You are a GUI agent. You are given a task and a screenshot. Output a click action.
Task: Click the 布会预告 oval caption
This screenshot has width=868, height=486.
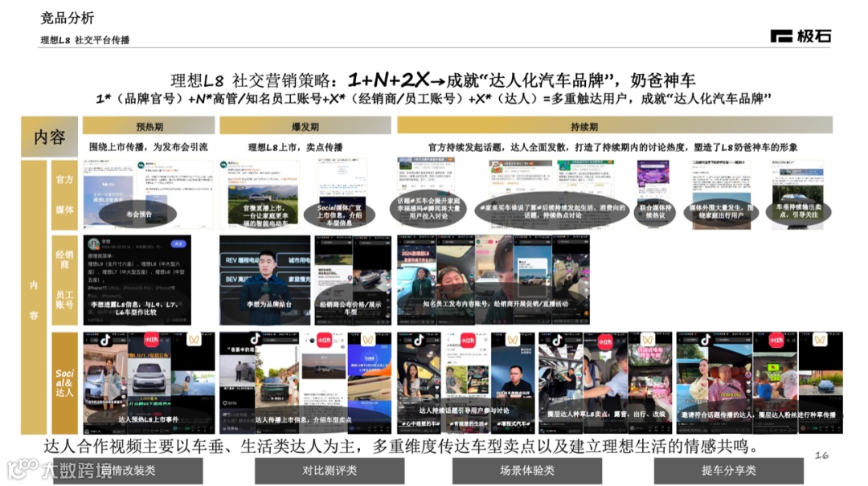pos(138,214)
